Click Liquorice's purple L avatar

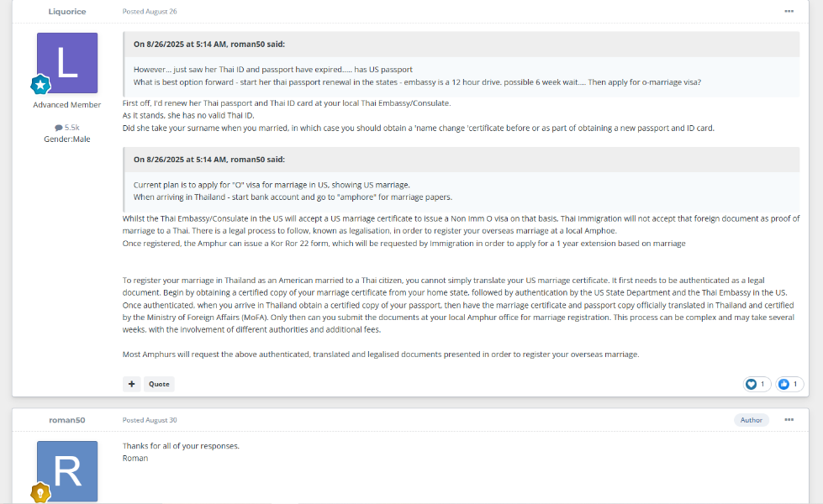[x=66, y=62]
